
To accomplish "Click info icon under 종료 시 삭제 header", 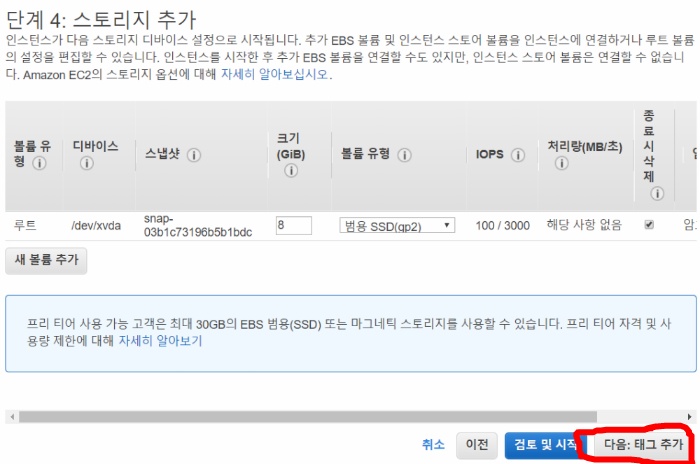I will click(x=657, y=193).
